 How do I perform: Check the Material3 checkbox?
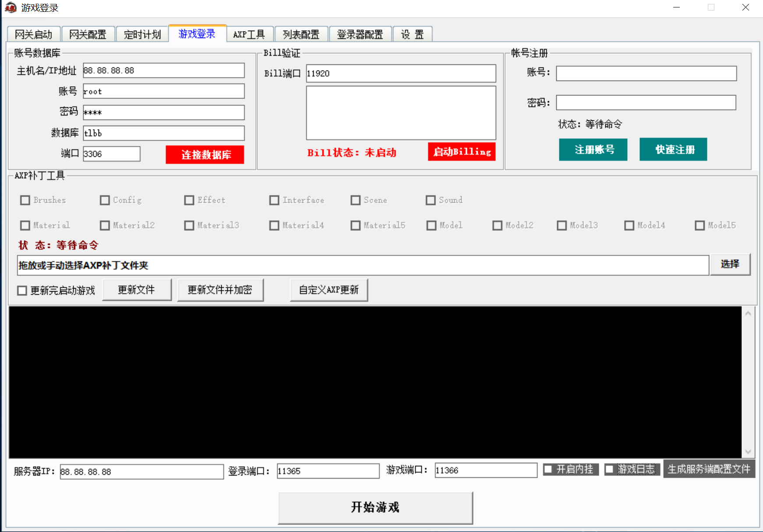189,225
